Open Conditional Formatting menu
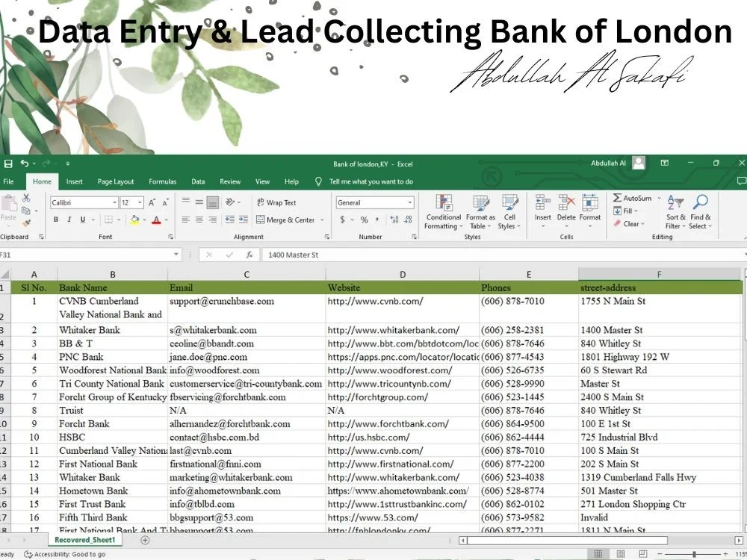 pyautogui.click(x=444, y=212)
